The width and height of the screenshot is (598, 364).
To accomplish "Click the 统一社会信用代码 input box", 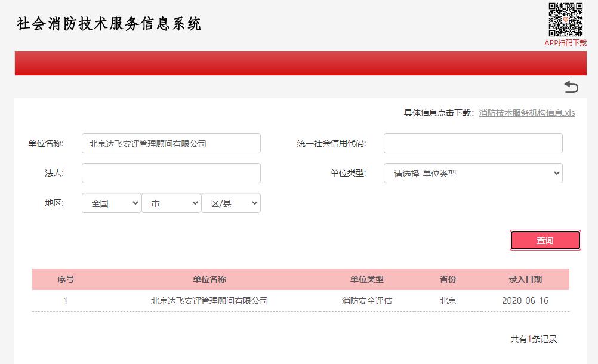I will coord(473,143).
